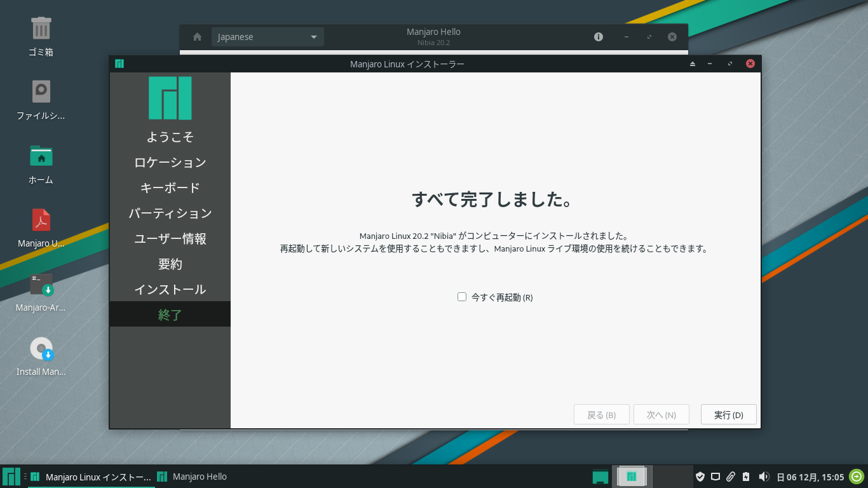Select the ユーザー情報 step in the sidebar
The image size is (868, 488).
click(x=170, y=238)
